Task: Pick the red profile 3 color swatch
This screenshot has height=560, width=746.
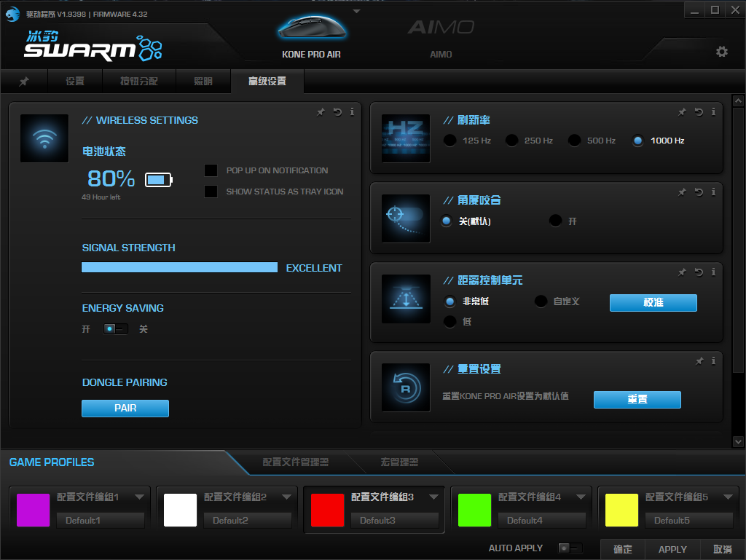Action: (x=327, y=510)
